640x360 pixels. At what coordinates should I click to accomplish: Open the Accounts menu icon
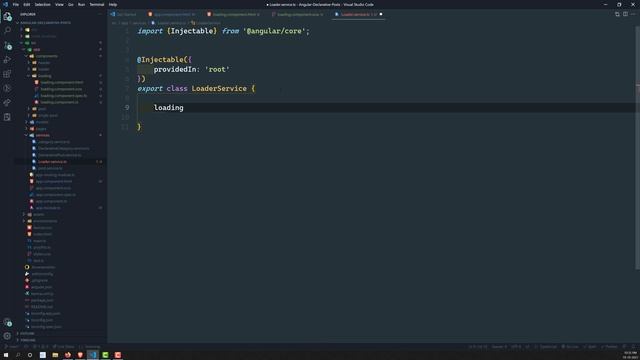[7, 322]
